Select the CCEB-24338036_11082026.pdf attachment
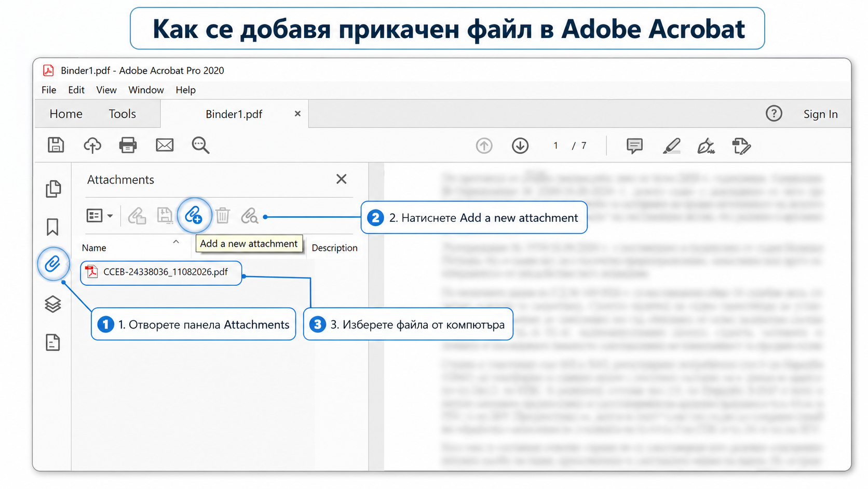 click(x=161, y=272)
